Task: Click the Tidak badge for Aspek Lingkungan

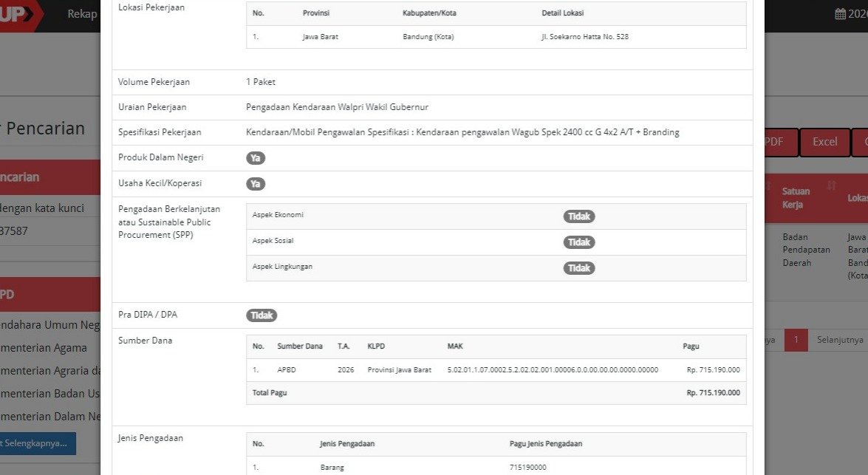Action: (x=579, y=268)
